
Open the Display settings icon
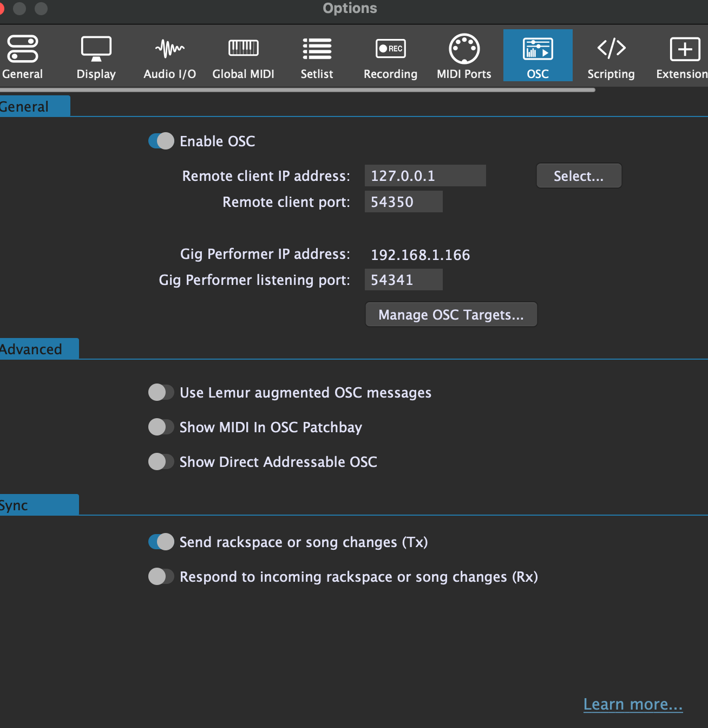[96, 50]
